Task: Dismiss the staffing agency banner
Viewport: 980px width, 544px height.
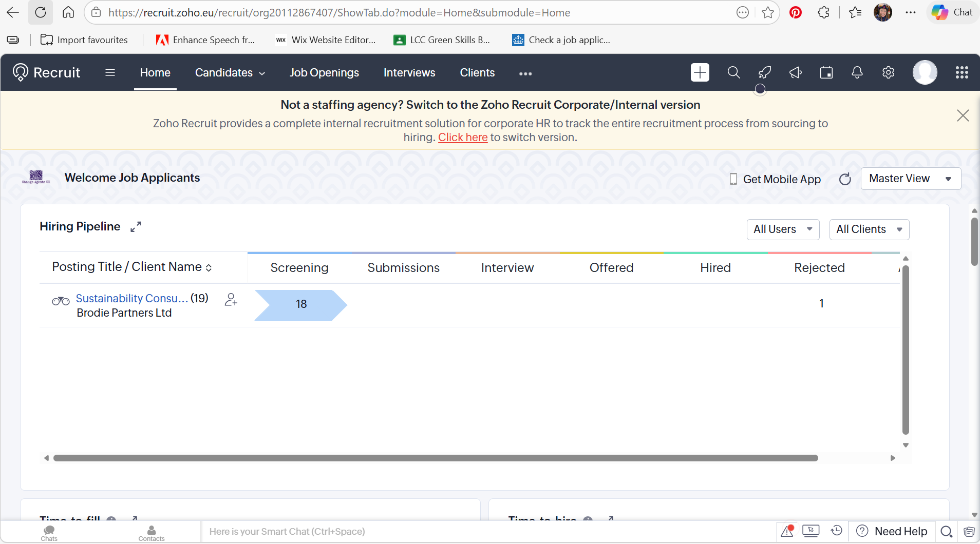Action: pos(963,115)
